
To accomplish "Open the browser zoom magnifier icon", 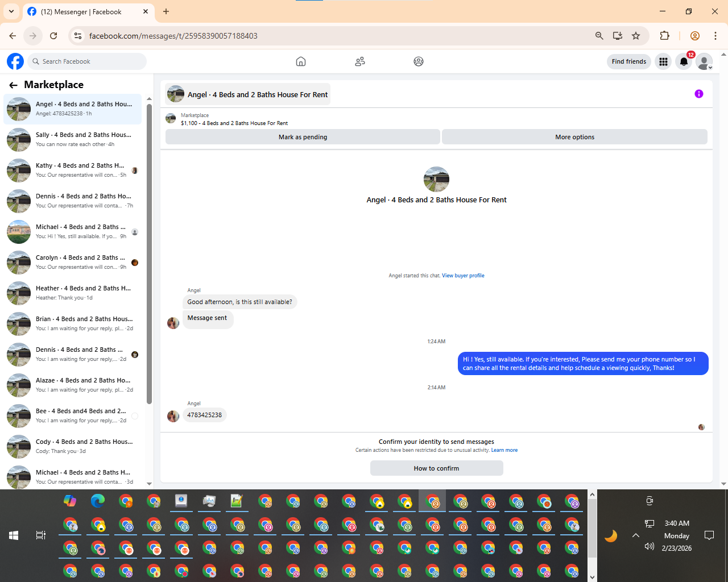I will pyautogui.click(x=599, y=36).
